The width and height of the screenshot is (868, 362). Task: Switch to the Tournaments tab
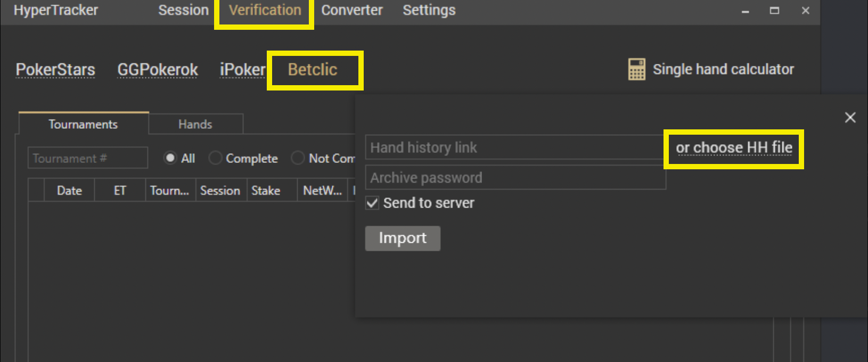click(x=84, y=124)
